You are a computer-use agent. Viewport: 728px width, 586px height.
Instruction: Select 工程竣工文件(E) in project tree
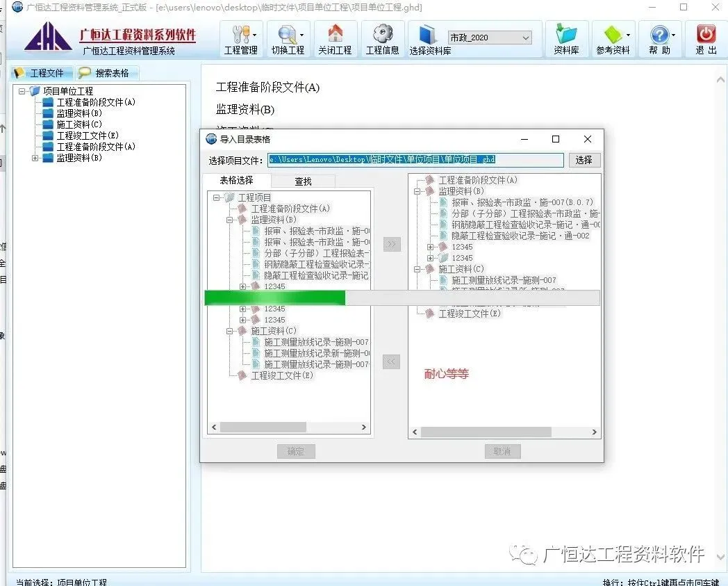click(x=88, y=136)
